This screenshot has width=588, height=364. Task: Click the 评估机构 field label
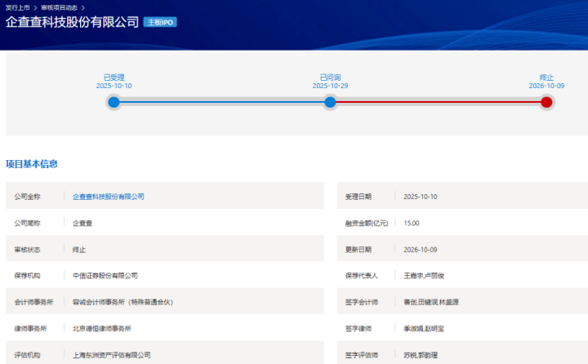[x=27, y=355]
